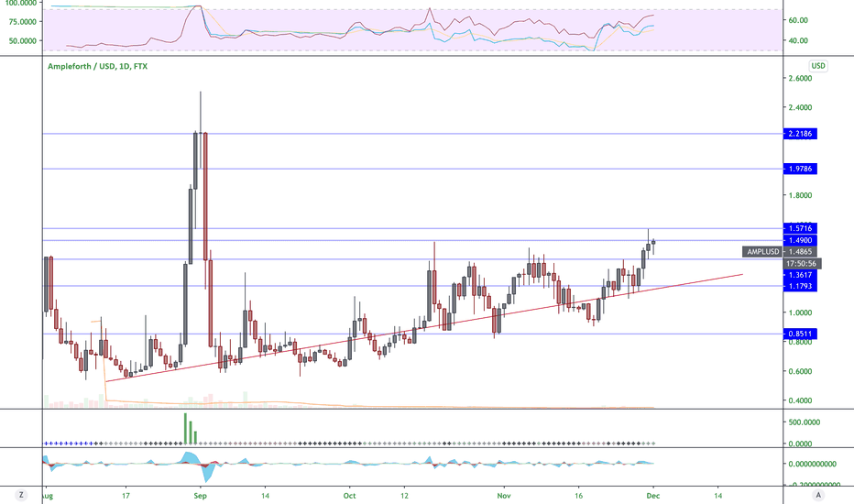Click the Ampleforth / USD, 1D, FTX title

pos(97,66)
